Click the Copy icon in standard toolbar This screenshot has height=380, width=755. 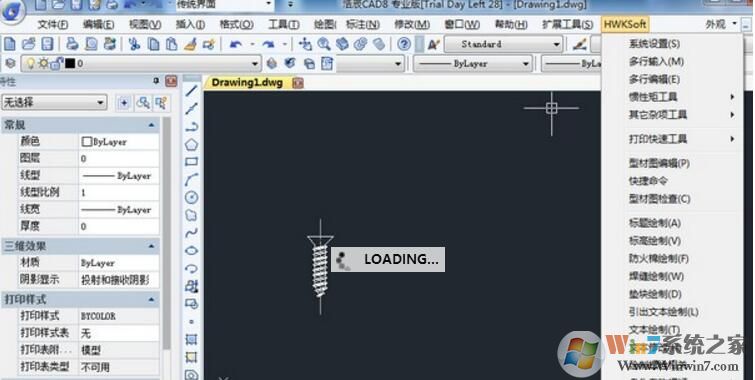click(154, 45)
